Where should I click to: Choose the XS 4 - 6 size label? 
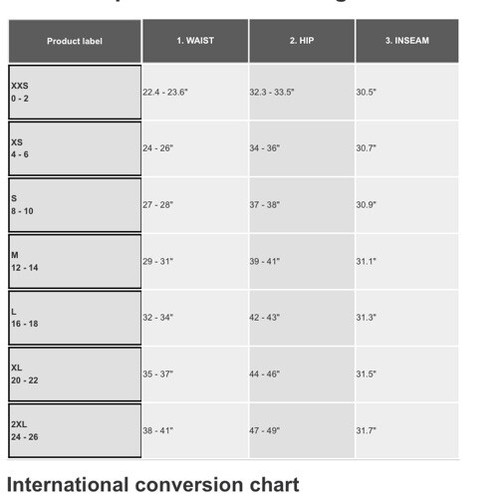click(x=75, y=148)
